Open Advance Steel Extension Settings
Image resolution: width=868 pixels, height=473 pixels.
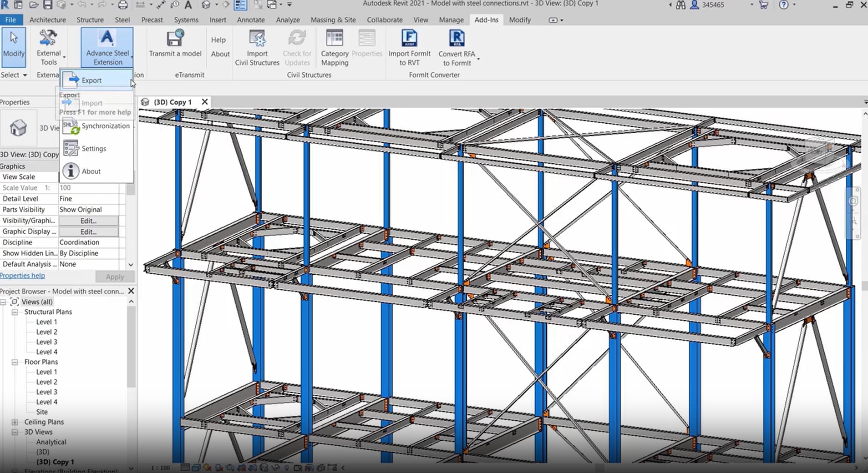tap(94, 149)
